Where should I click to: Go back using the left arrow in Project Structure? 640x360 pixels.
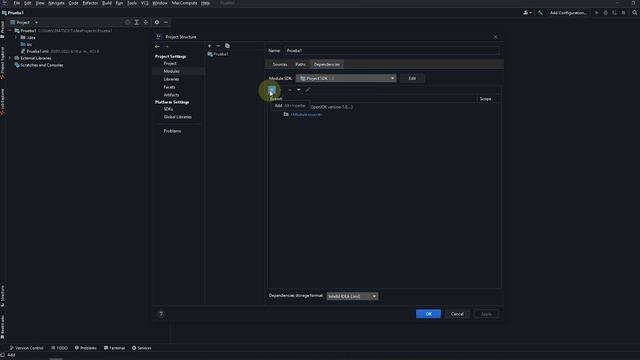157,47
